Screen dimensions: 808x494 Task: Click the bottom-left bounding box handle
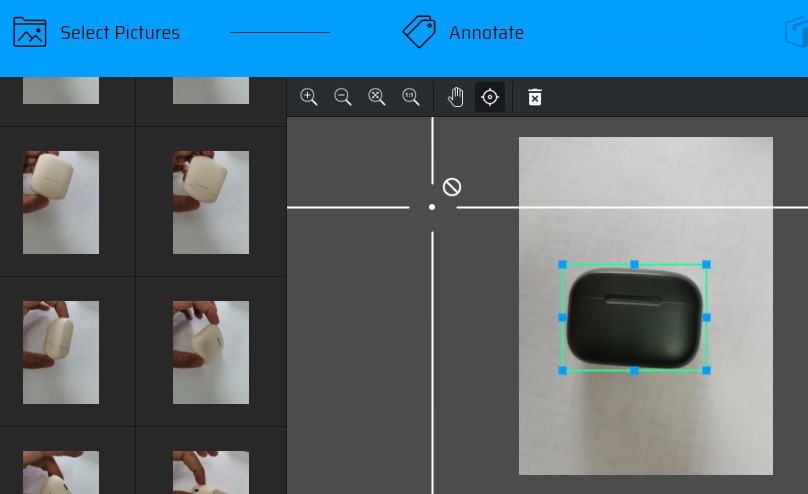click(x=563, y=370)
